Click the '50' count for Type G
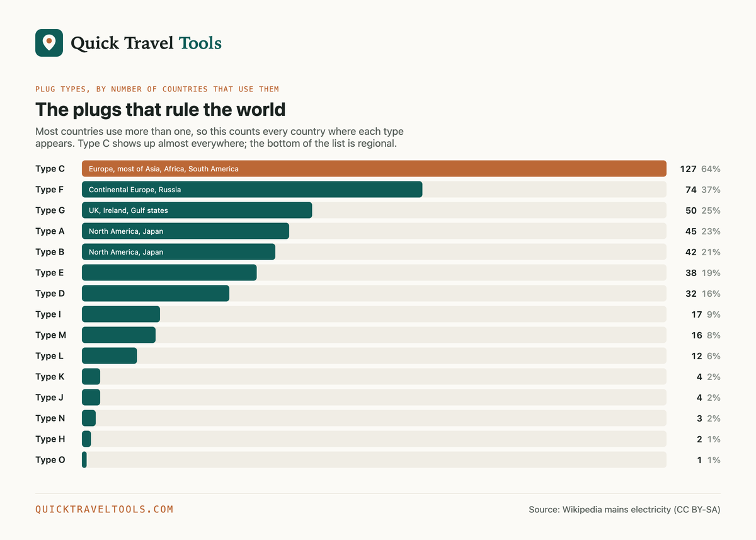Viewport: 756px width, 540px height. tap(691, 210)
